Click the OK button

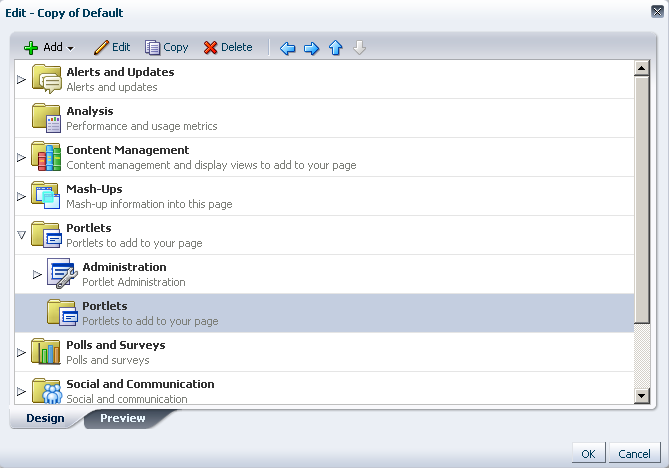point(588,454)
